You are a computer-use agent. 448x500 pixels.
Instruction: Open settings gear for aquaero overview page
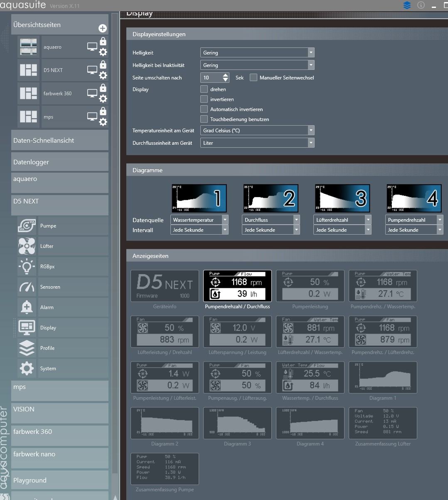pyautogui.click(x=103, y=52)
